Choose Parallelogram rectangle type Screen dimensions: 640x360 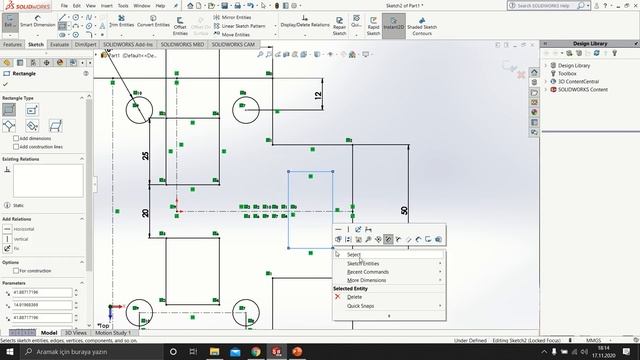pyautogui.click(x=56, y=126)
